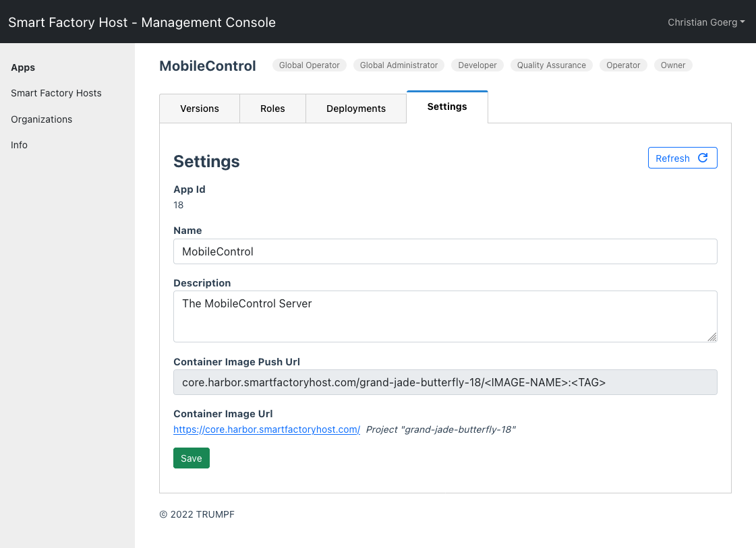Image resolution: width=756 pixels, height=548 pixels.
Task: Click into the Name input field
Action: 445,251
